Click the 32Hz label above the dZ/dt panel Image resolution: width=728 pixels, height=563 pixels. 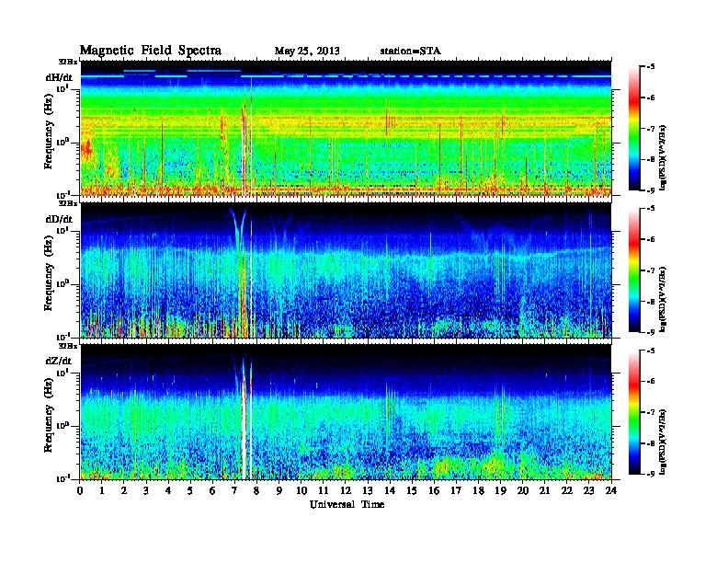tap(68, 346)
